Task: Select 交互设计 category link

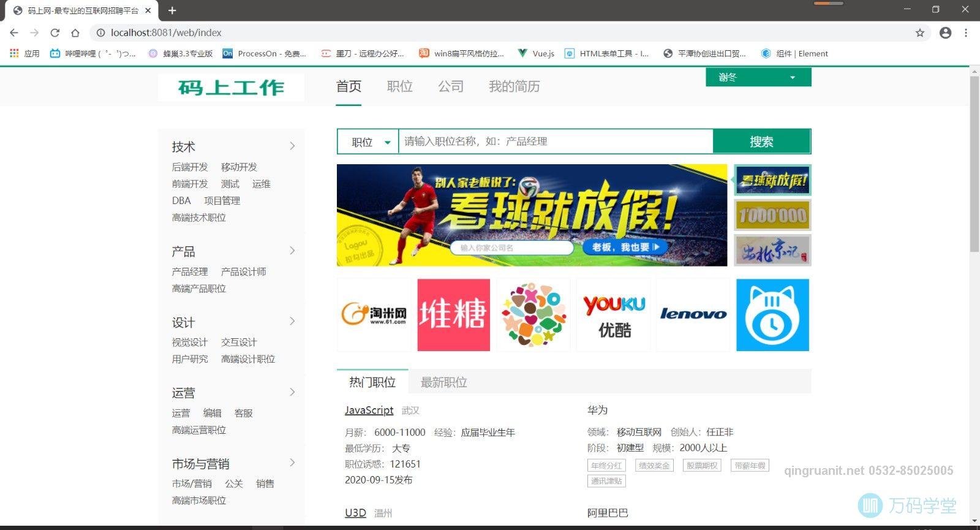Action: click(x=239, y=342)
